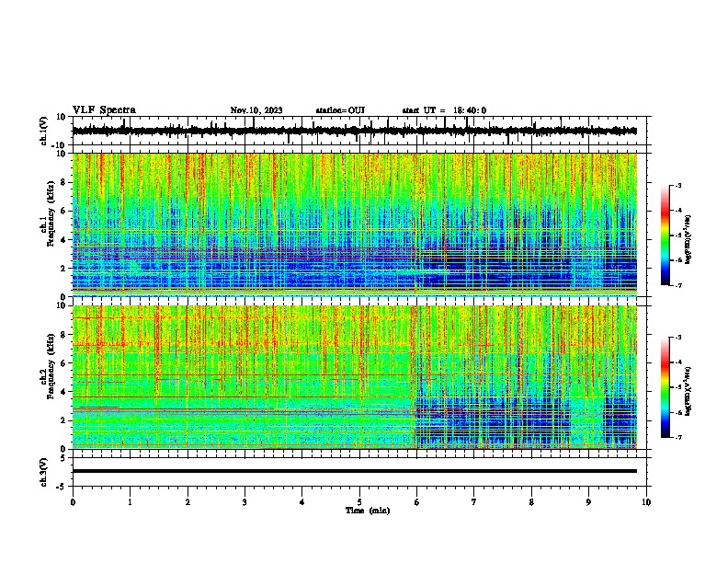Image resolution: width=728 pixels, height=563 pixels.
Task: Click the "3" tick on the time axis
Action: point(245,502)
